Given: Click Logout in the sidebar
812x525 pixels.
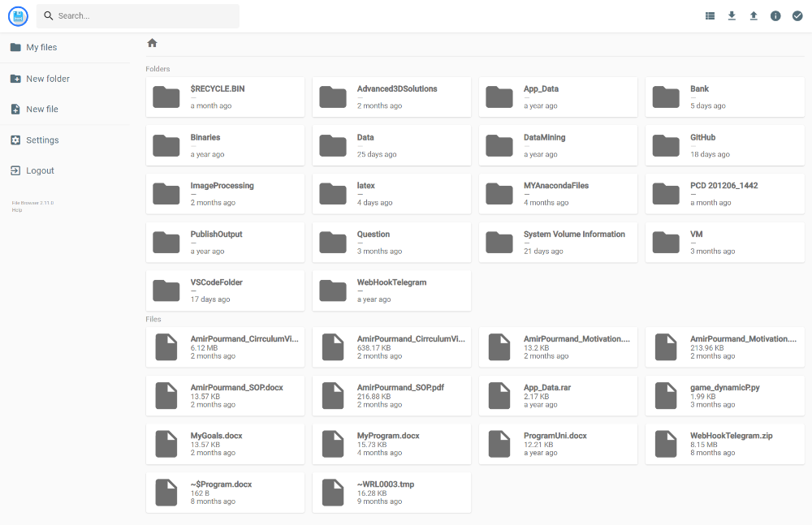Looking at the screenshot, I should tap(40, 171).
